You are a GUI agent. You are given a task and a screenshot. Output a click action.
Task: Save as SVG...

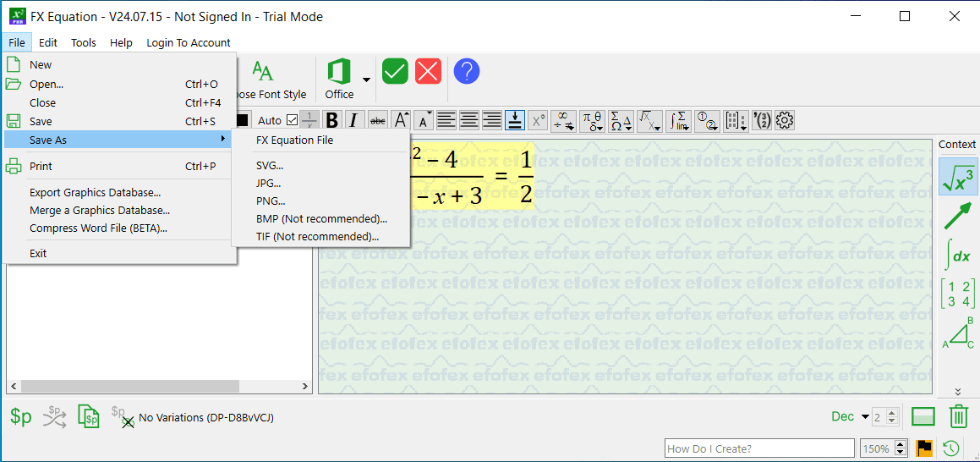[320, 166]
